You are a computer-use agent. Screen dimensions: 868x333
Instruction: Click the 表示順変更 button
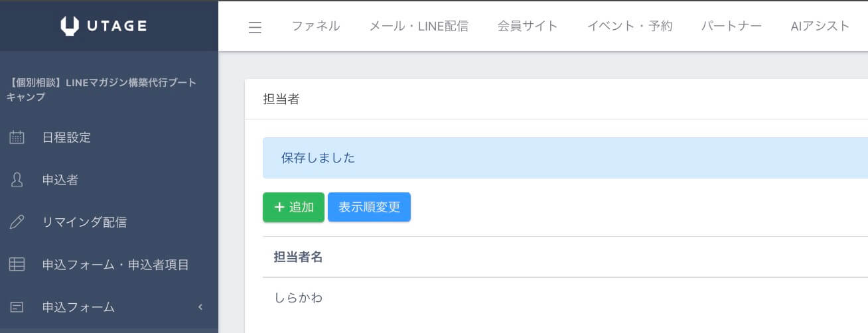point(370,207)
